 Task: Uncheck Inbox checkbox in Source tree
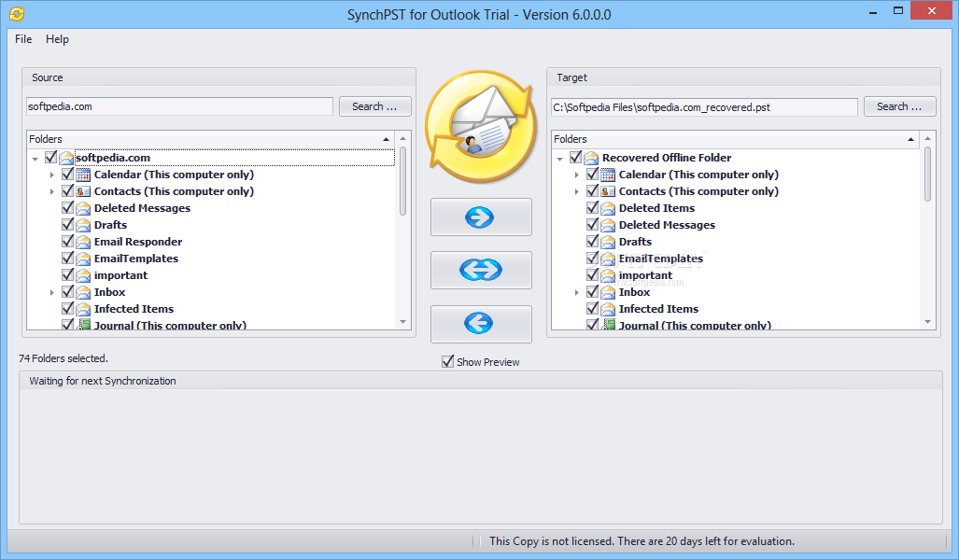(x=68, y=291)
